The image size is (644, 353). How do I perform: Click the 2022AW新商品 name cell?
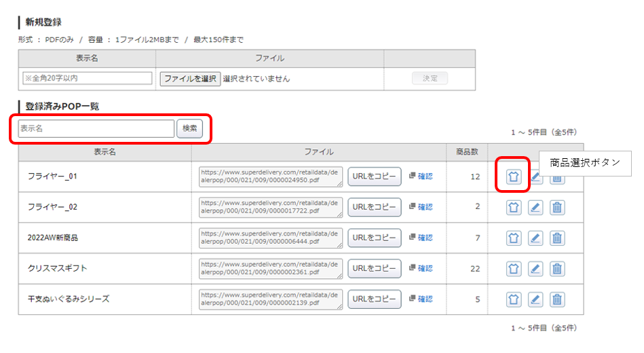pos(105,238)
